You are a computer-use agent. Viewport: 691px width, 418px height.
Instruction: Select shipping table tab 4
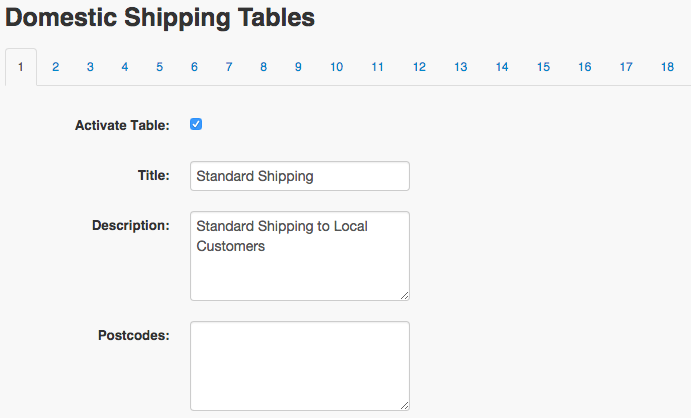[x=125, y=67]
